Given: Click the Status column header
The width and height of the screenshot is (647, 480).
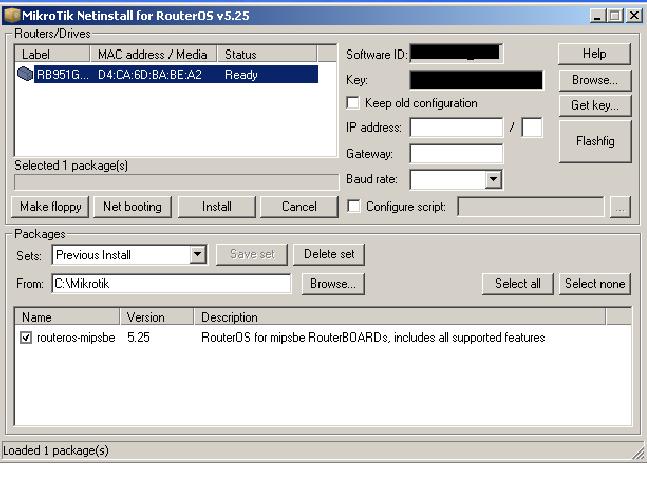Looking at the screenshot, I should point(267,54).
